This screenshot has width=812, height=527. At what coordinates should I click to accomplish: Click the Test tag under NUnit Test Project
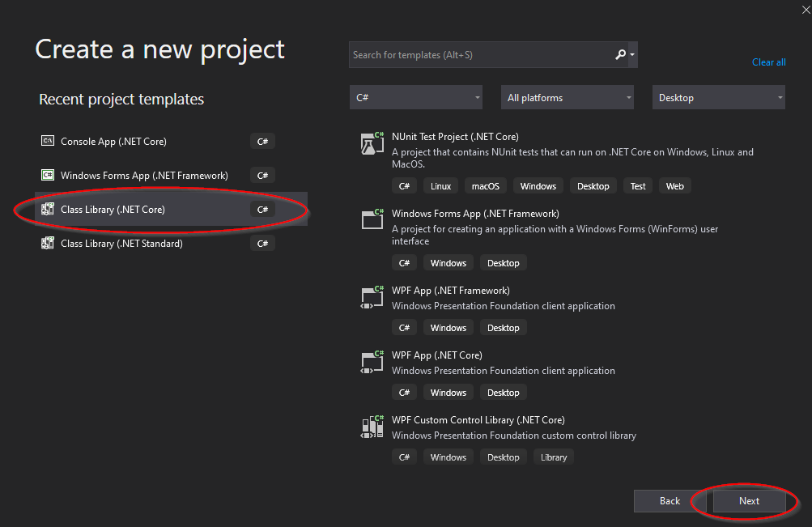tap(638, 186)
